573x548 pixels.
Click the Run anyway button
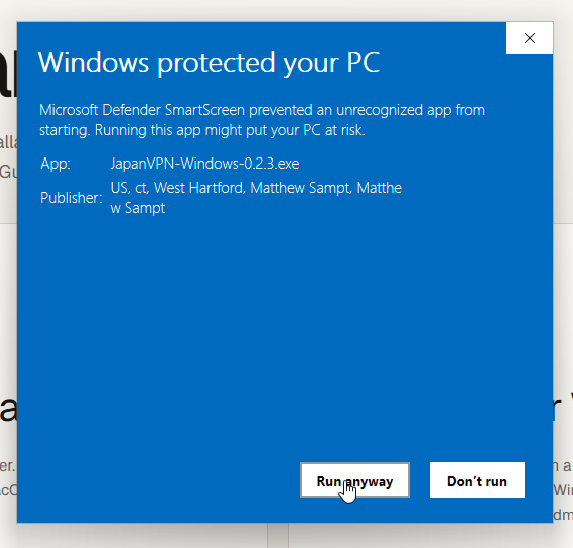tap(354, 480)
